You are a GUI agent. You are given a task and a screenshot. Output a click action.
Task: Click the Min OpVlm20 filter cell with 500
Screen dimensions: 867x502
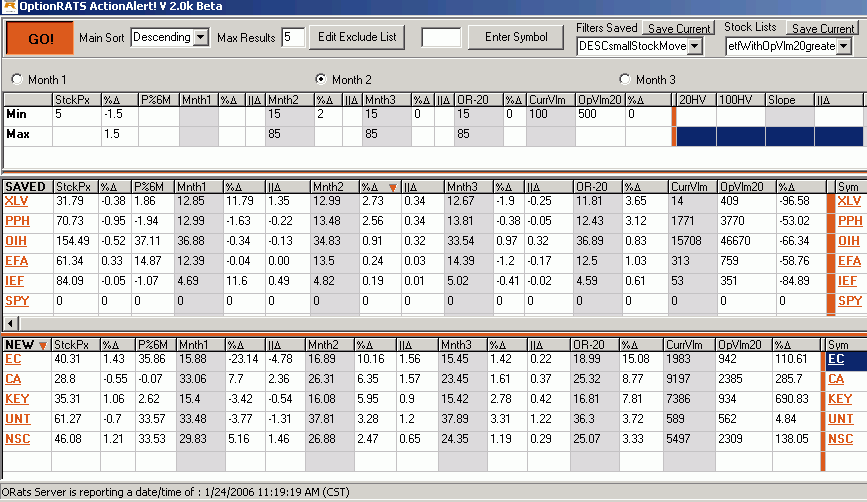pyautogui.click(x=600, y=117)
